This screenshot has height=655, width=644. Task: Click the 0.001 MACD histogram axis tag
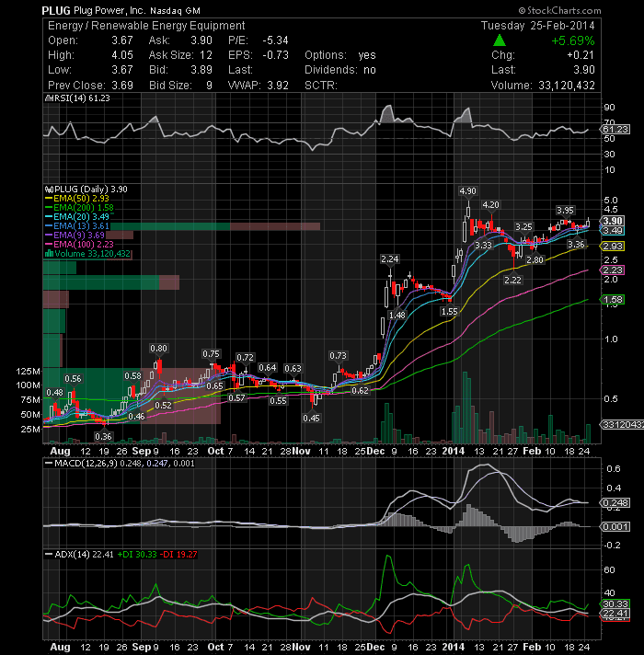coord(615,527)
